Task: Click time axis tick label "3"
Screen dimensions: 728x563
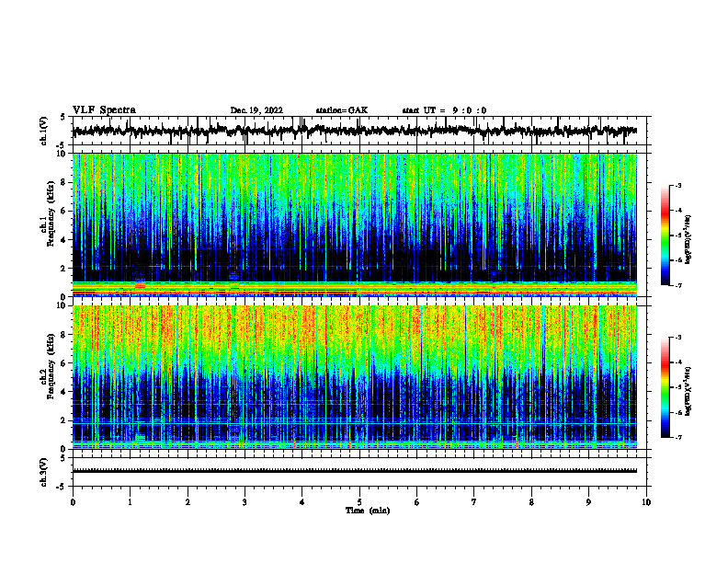Action: pyautogui.click(x=245, y=502)
